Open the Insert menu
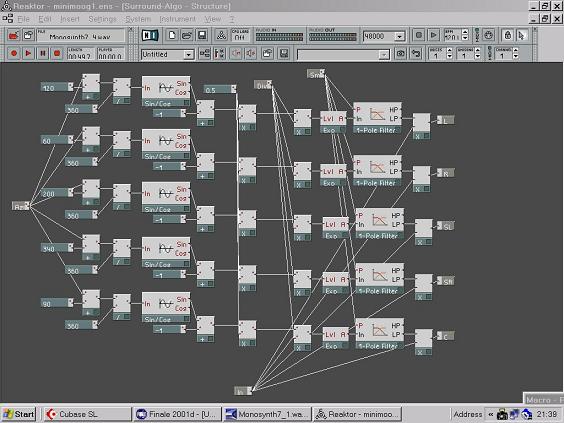Screen dimensions: 564x423 click(70, 19)
